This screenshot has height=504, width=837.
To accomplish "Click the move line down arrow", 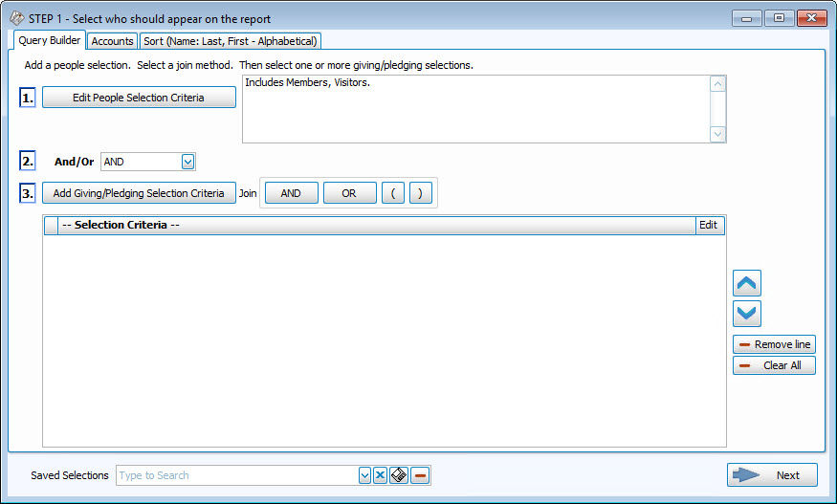I will tap(746, 314).
